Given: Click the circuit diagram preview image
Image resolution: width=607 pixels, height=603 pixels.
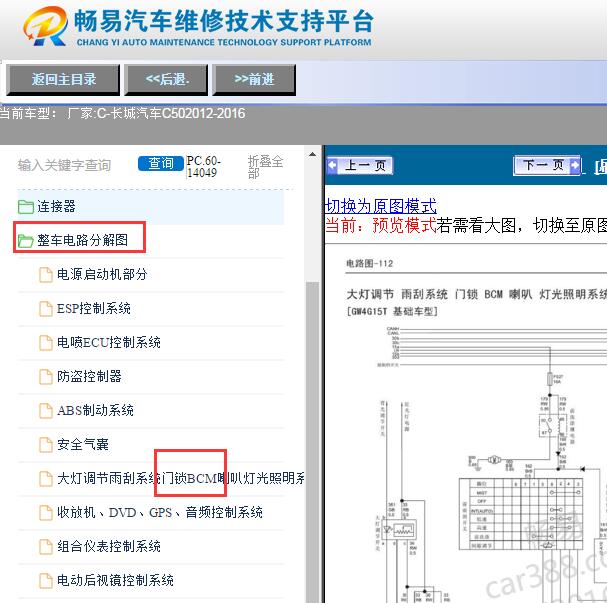Looking at the screenshot, I should pyautogui.click(x=466, y=424).
